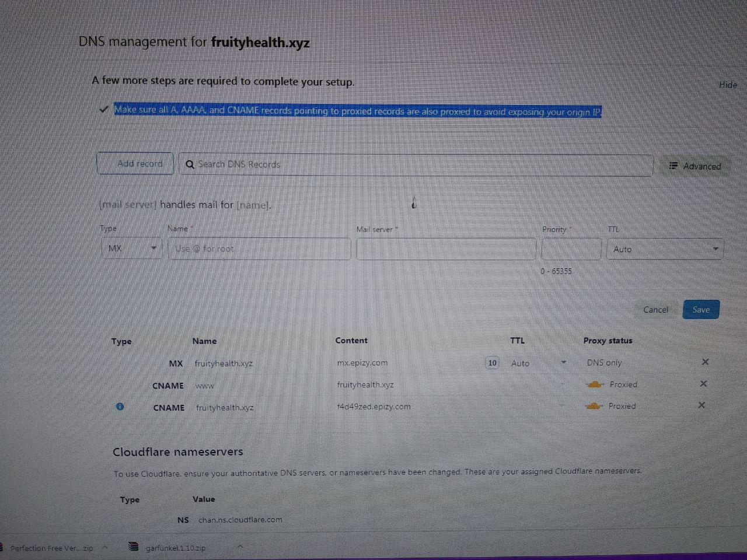The width and height of the screenshot is (747, 560).
Task: Delete the www CNAME record
Action: [x=703, y=383]
